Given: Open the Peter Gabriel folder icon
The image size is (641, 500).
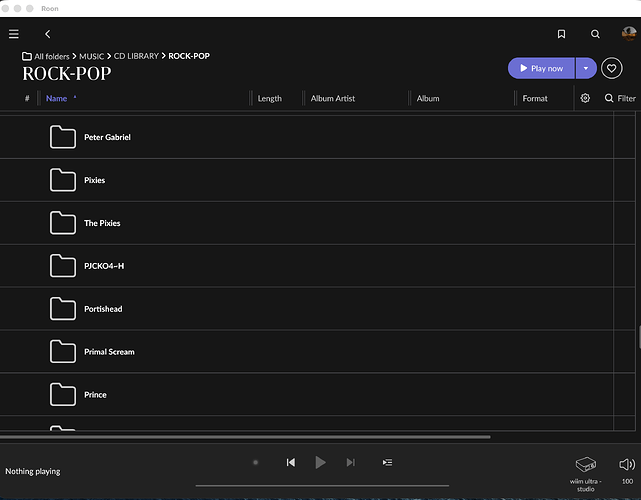Looking at the screenshot, I should coord(63,137).
